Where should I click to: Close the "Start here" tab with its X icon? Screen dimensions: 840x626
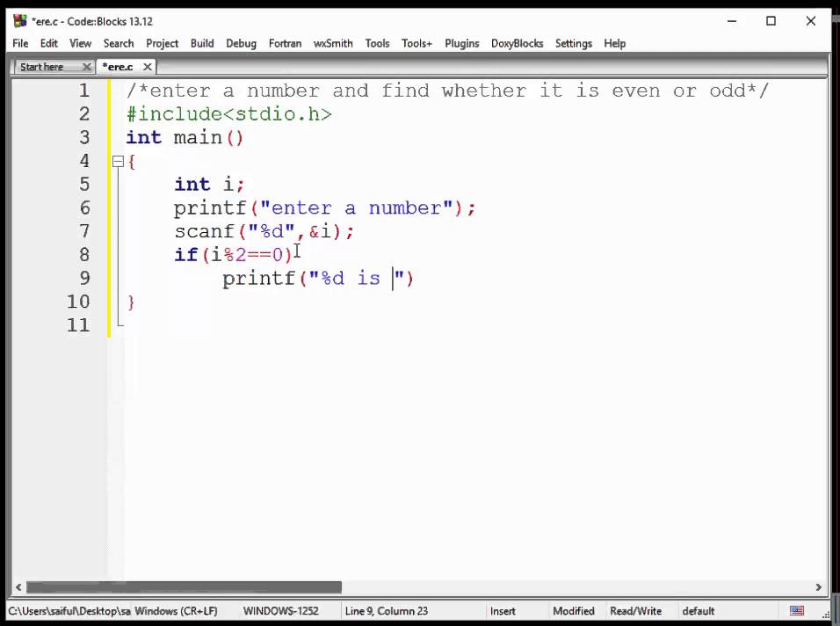coord(86,66)
